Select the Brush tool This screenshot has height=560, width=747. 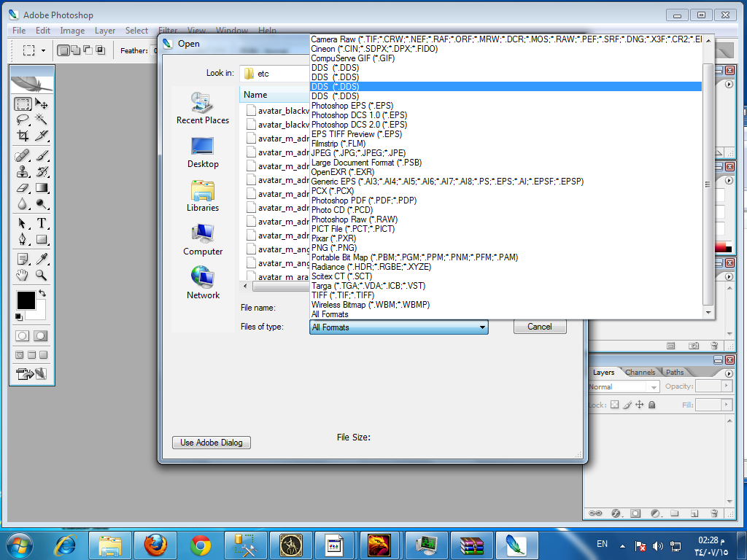coord(42,155)
